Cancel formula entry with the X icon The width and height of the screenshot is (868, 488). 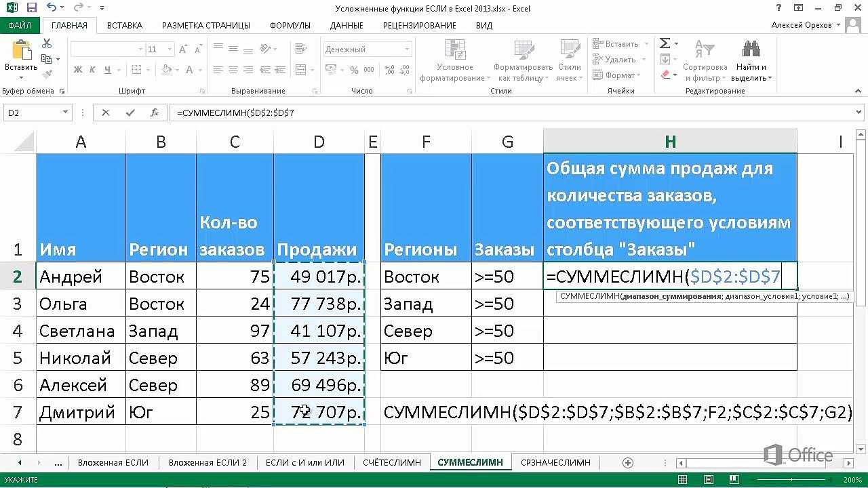click(106, 113)
